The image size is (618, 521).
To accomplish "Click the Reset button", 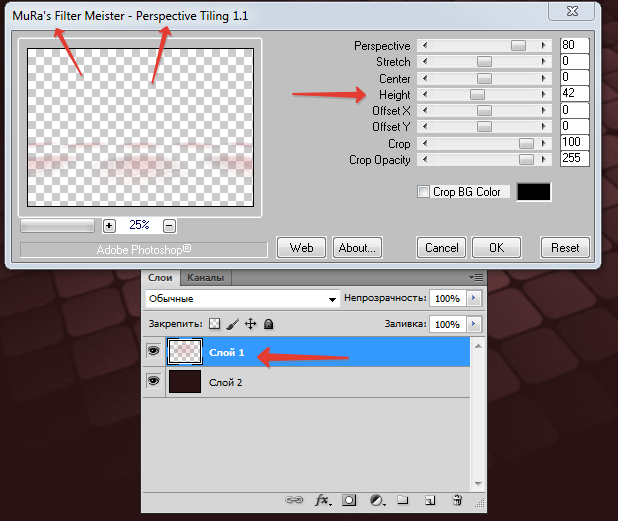I will click(x=565, y=248).
